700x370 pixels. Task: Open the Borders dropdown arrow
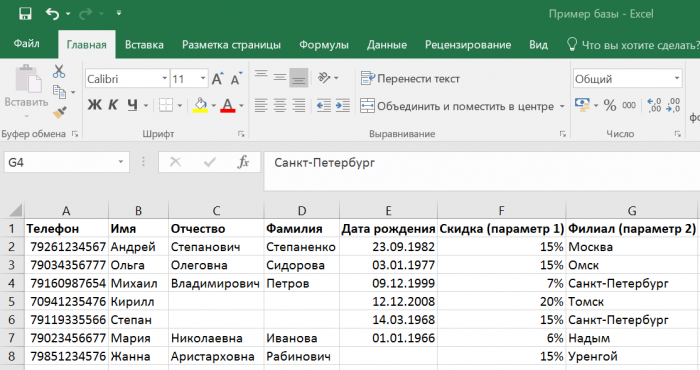coord(179,106)
